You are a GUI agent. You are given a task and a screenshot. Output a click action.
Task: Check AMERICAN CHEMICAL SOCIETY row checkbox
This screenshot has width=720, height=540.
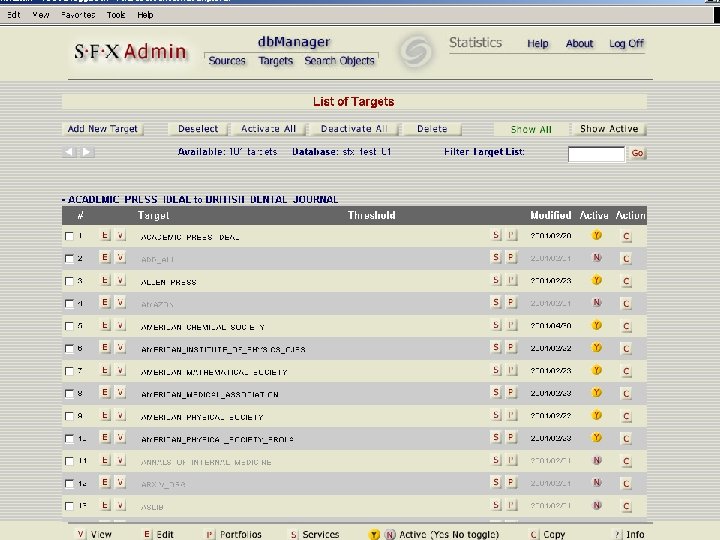coord(69,326)
